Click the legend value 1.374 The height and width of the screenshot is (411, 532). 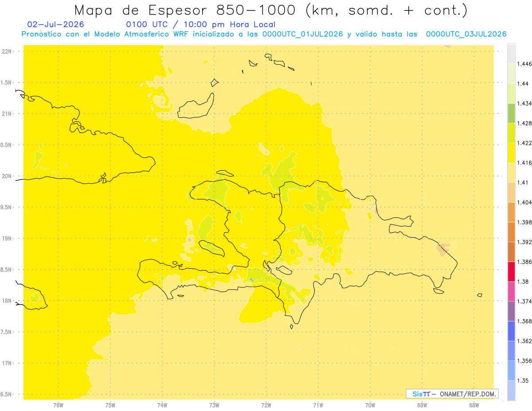click(x=525, y=301)
